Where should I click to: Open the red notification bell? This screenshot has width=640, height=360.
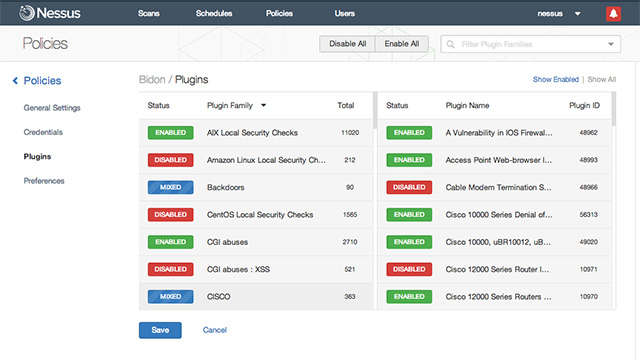click(613, 13)
